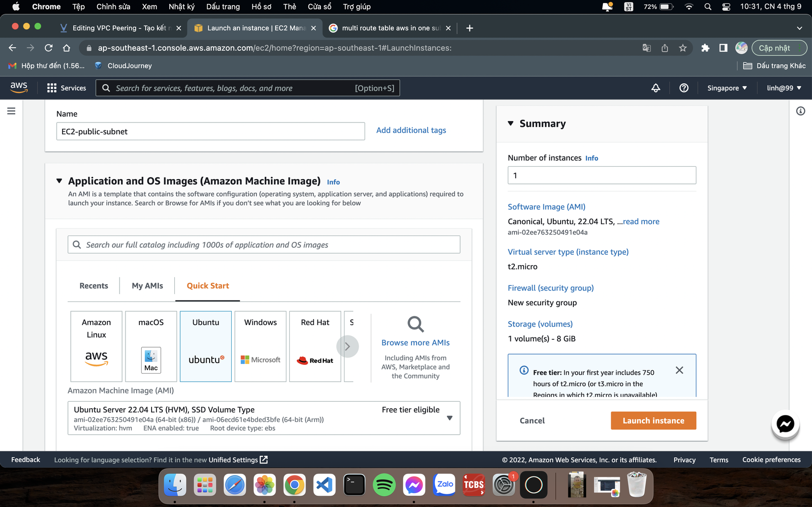Image resolution: width=812 pixels, height=507 pixels.
Task: Translate this page icon in address bar
Action: pyautogui.click(x=647, y=48)
